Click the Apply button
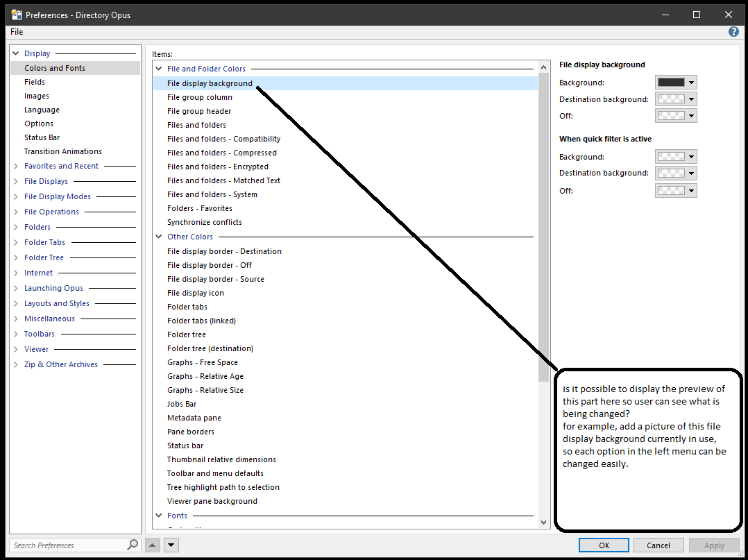 click(x=714, y=545)
